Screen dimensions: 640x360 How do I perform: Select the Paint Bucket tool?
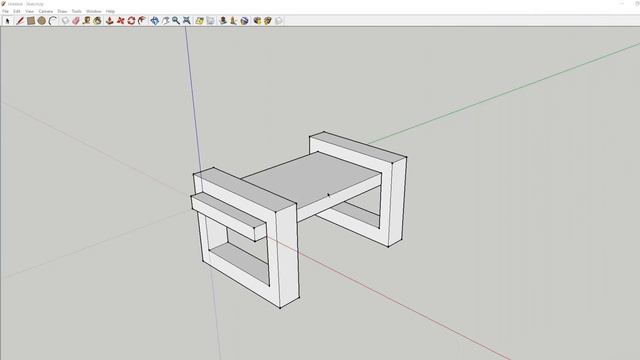pyautogui.click(x=97, y=20)
